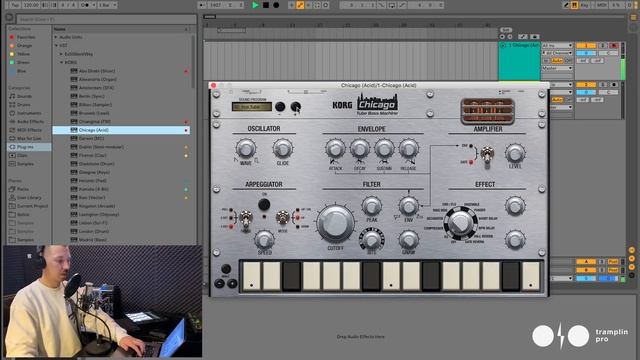This screenshot has height=360, width=640.
Task: Open the Current Project place
Action: pos(32,206)
